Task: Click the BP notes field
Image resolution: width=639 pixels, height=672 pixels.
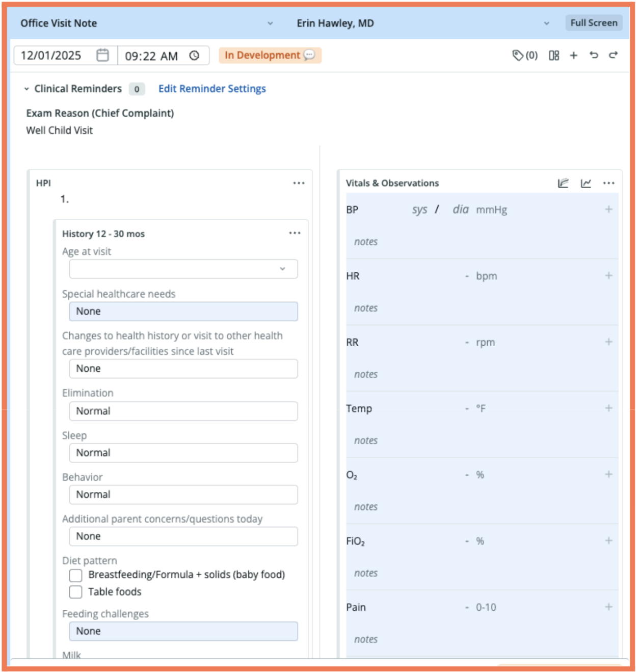Action: [366, 242]
